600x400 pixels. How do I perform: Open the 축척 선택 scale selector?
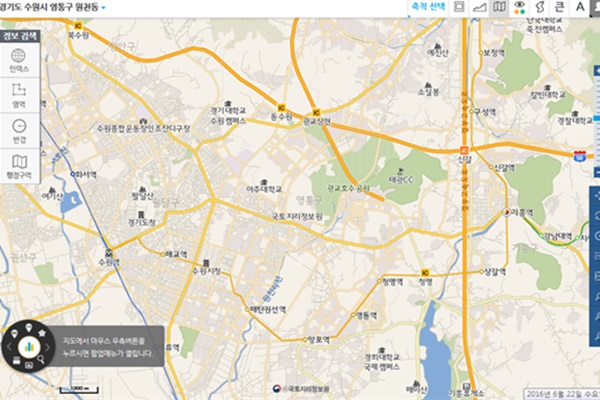click(428, 7)
